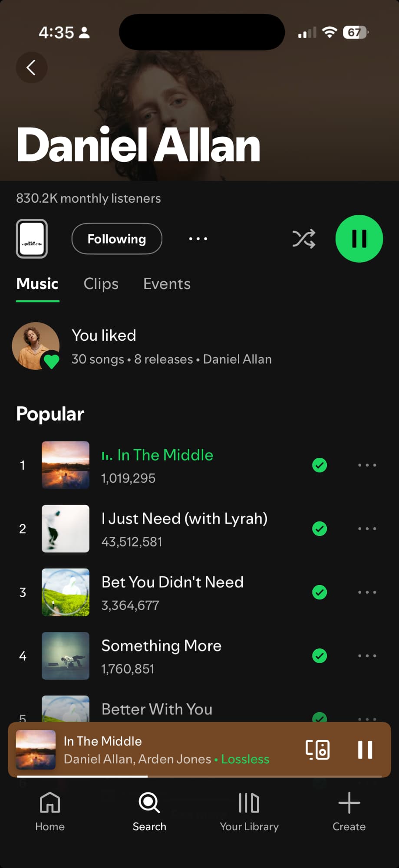Image resolution: width=399 pixels, height=868 pixels.
Task: Open more options for Something More
Action: (x=367, y=656)
